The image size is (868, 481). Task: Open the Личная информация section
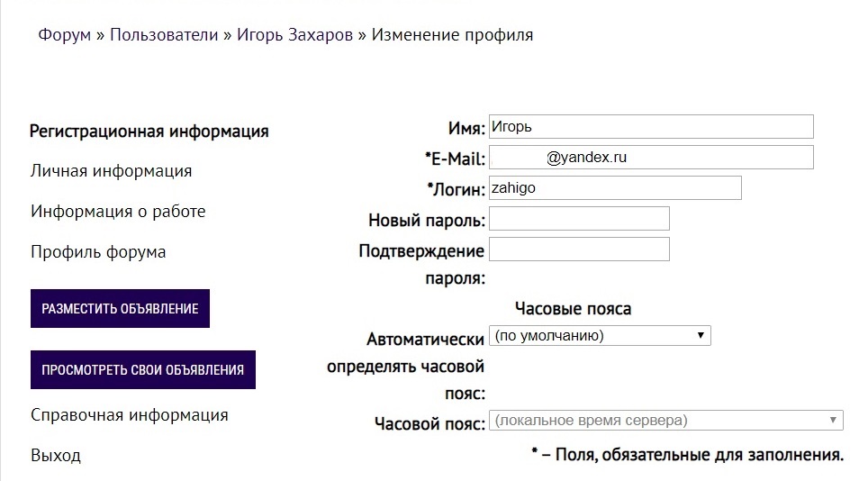111,171
